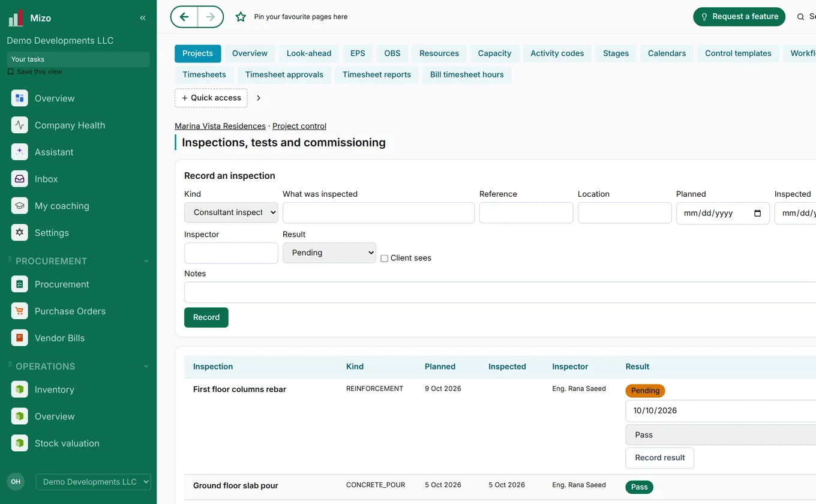This screenshot has height=504, width=816.
Task: Open the Project control breadcrumb link
Action: (x=299, y=126)
